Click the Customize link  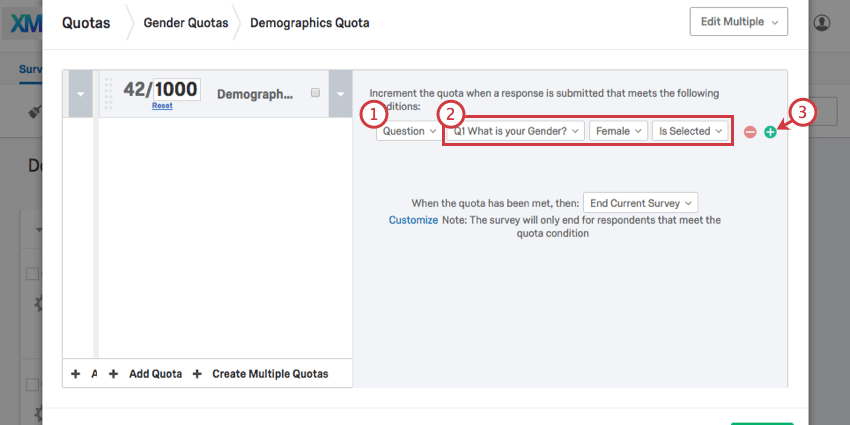[413, 220]
